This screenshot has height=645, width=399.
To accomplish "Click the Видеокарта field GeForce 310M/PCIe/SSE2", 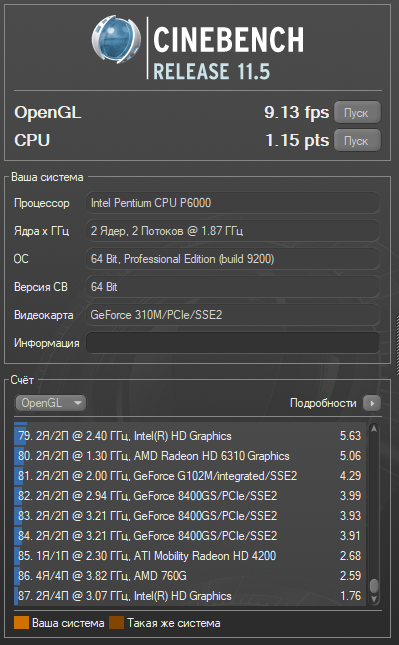I will tap(232, 315).
